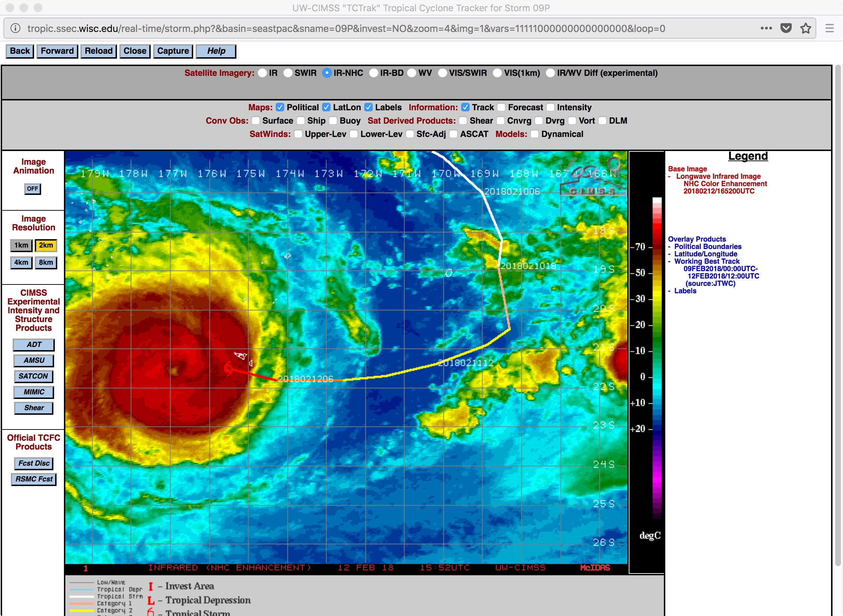Click track point label 2018021112

pos(466,363)
